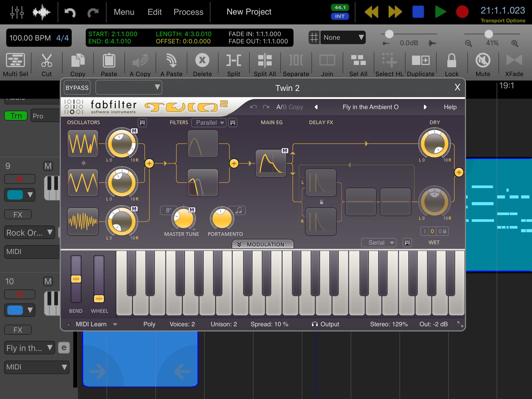The image size is (532, 399).
Task: Go to previous Twin 2 preset arrow
Action: click(316, 107)
